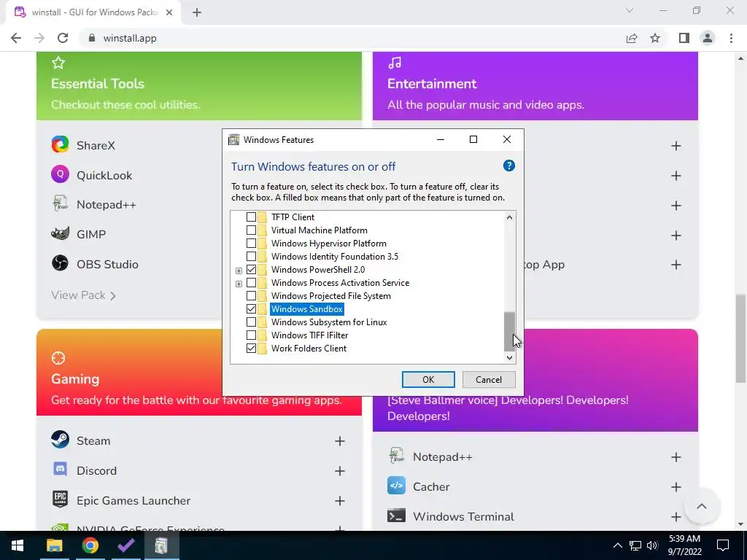Image resolution: width=747 pixels, height=560 pixels.
Task: Open a new browser tab
Action: (197, 13)
